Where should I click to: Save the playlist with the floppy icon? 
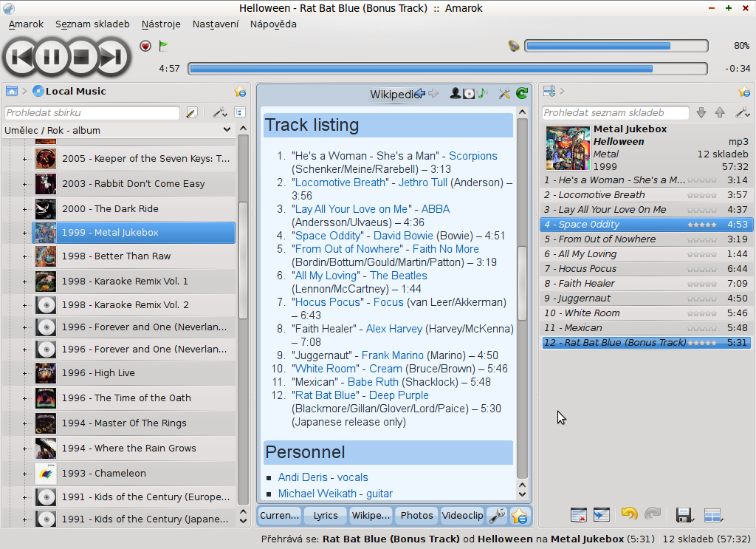pyautogui.click(x=684, y=515)
